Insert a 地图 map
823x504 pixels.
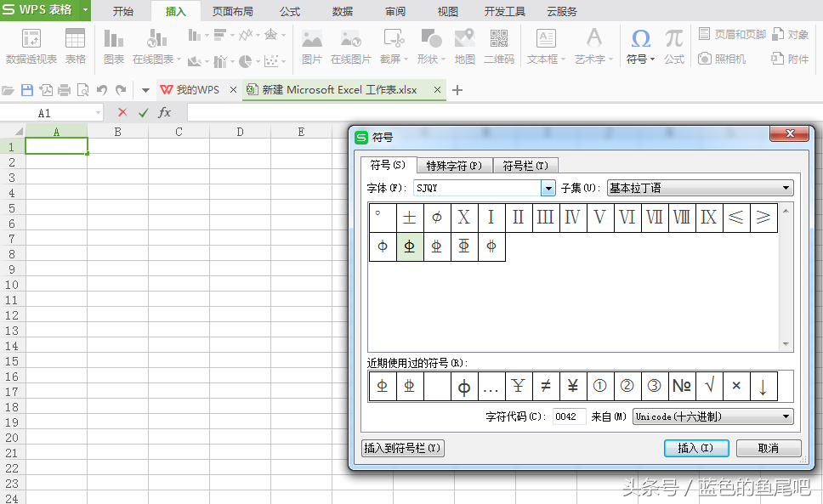click(464, 46)
